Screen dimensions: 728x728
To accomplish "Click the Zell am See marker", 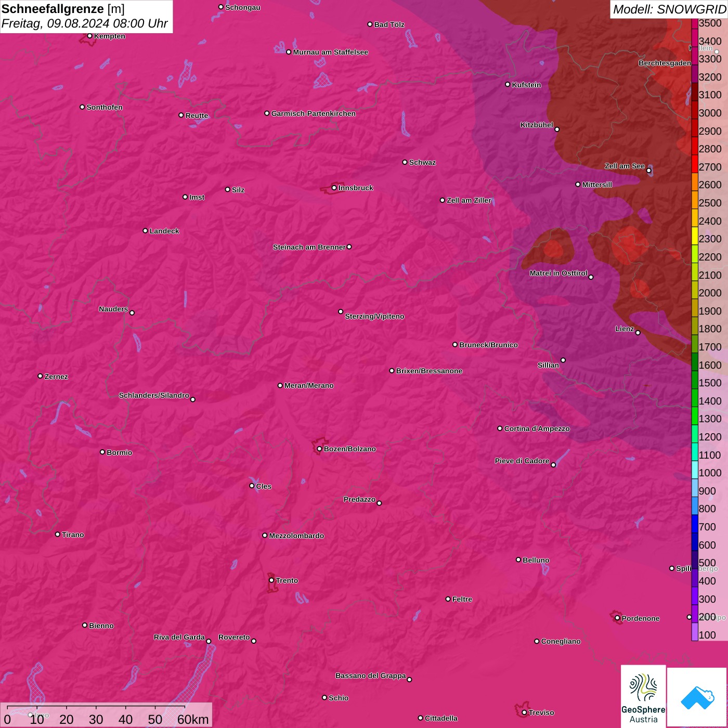I will click(649, 171).
